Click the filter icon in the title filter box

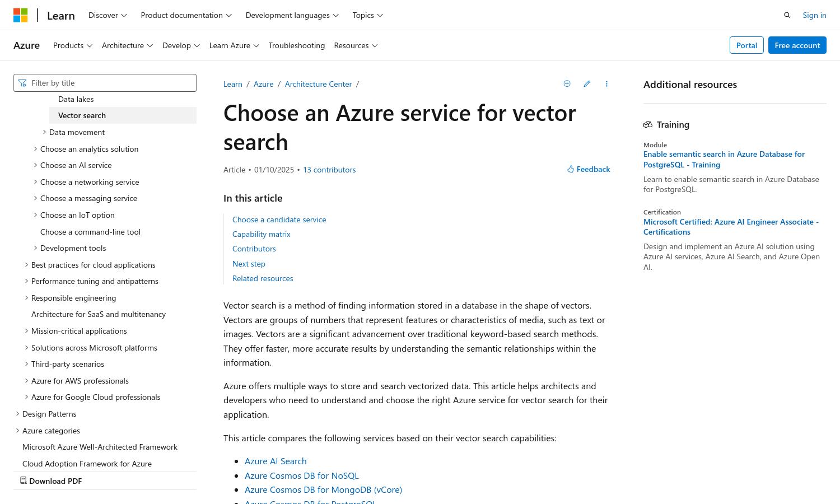tap(22, 83)
